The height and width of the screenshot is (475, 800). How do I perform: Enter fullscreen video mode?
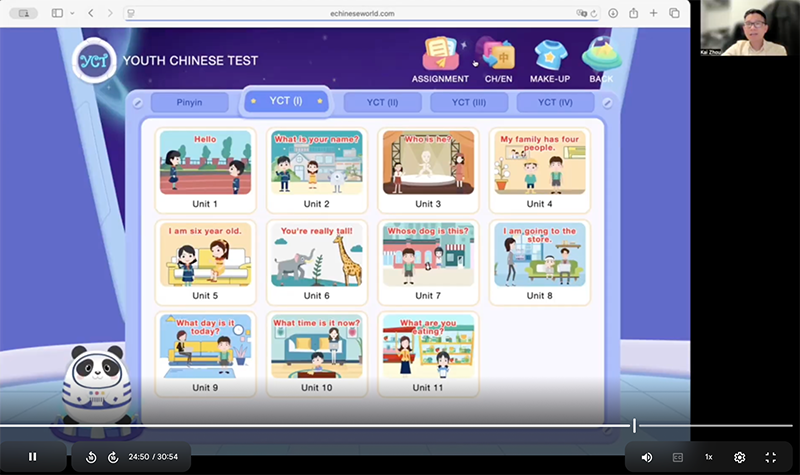click(x=770, y=457)
